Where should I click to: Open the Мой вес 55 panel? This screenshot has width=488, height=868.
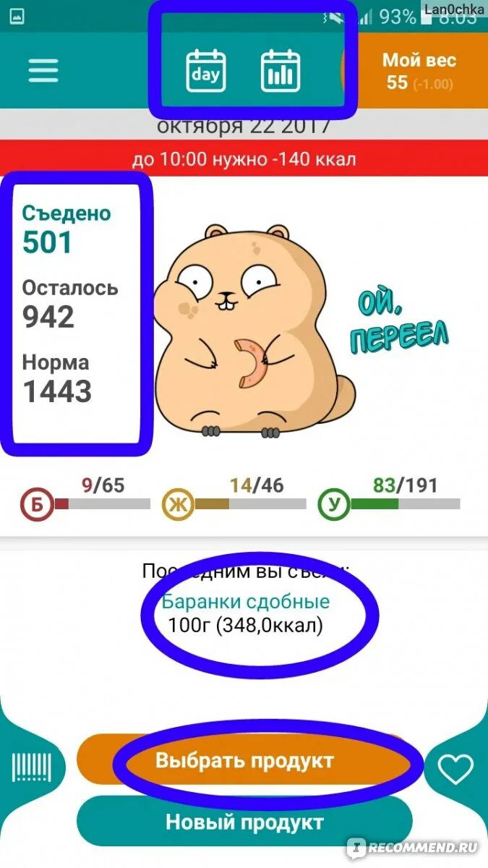pyautogui.click(x=418, y=71)
